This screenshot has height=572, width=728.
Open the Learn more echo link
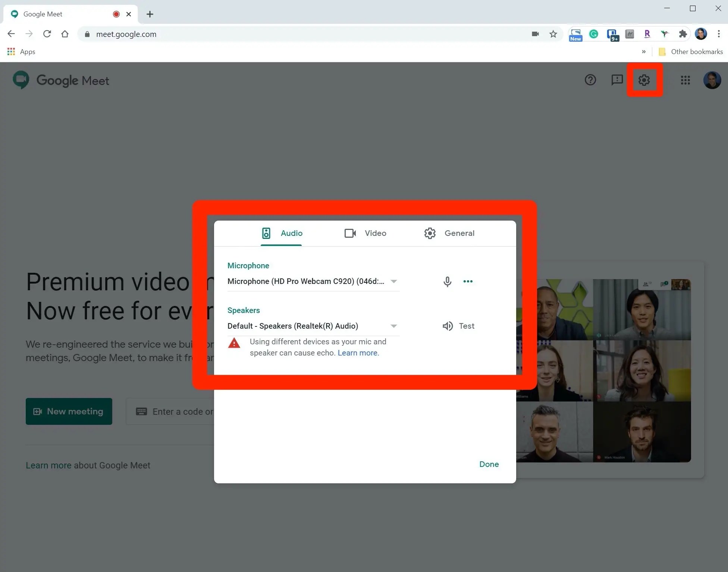(357, 353)
